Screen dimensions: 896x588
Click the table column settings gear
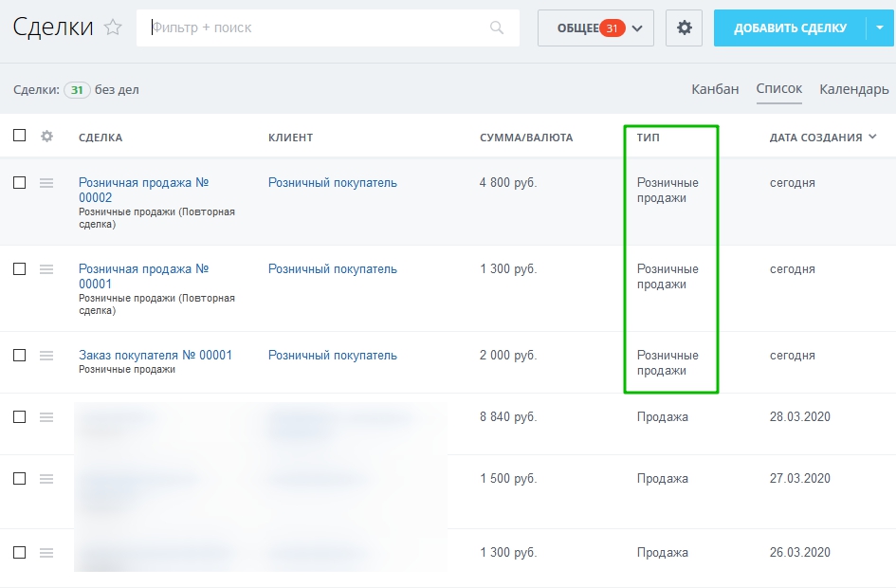point(47,137)
